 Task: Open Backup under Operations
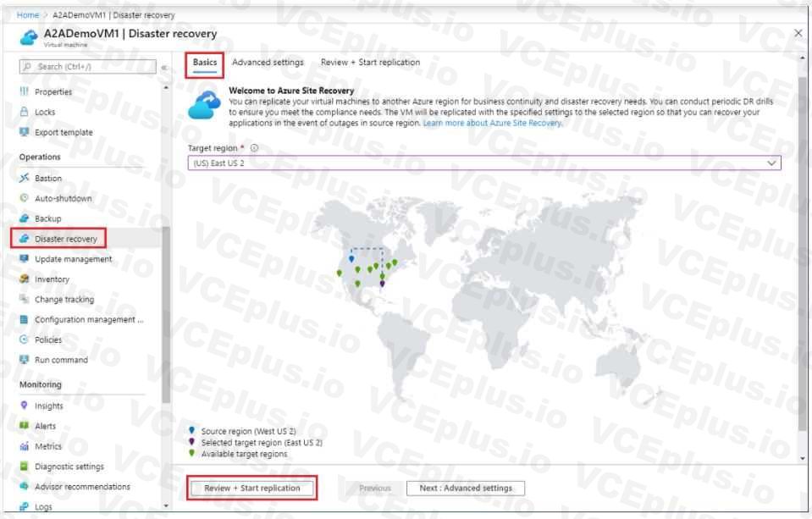coord(48,218)
